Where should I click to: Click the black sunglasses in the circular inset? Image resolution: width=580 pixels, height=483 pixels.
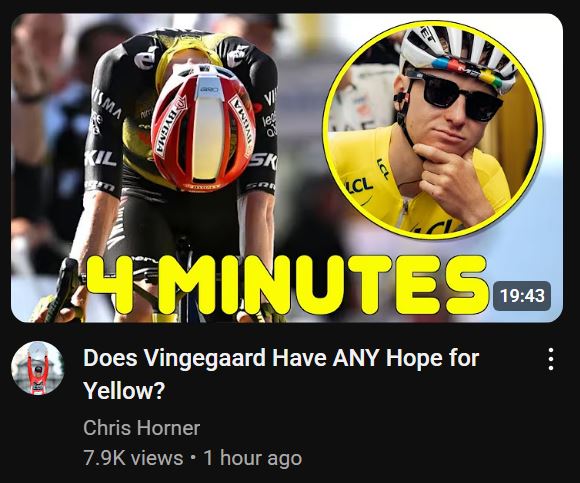[454, 93]
